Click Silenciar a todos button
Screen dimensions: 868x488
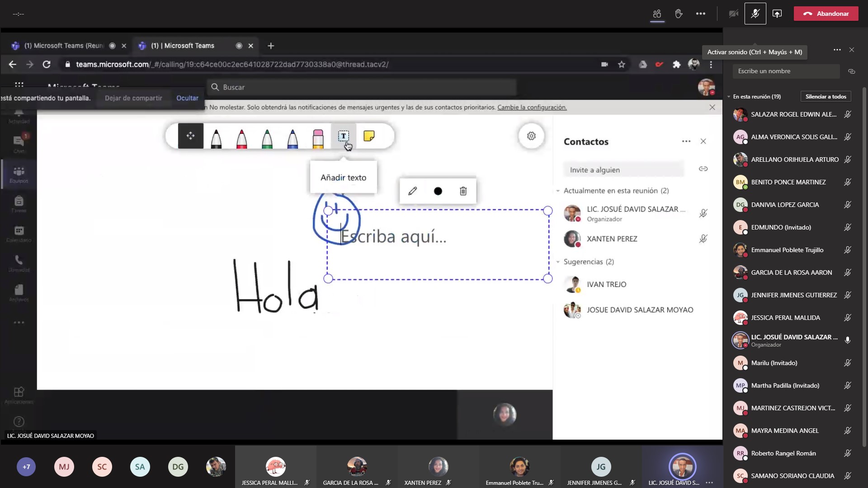coord(826,97)
